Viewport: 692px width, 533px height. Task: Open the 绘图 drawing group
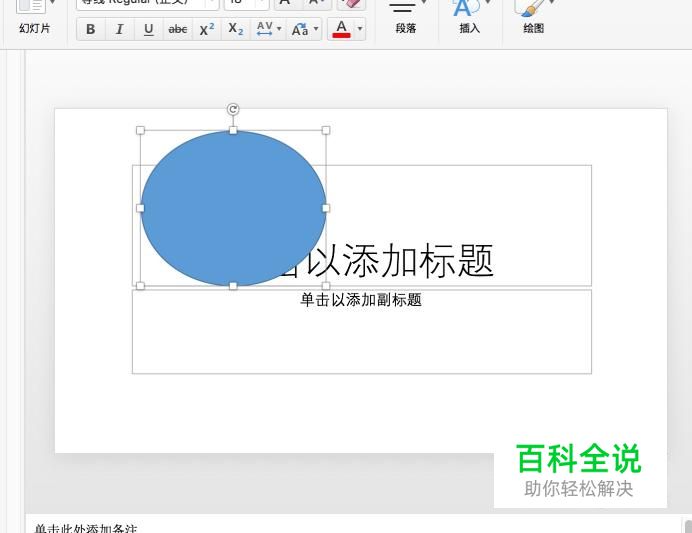(x=533, y=18)
